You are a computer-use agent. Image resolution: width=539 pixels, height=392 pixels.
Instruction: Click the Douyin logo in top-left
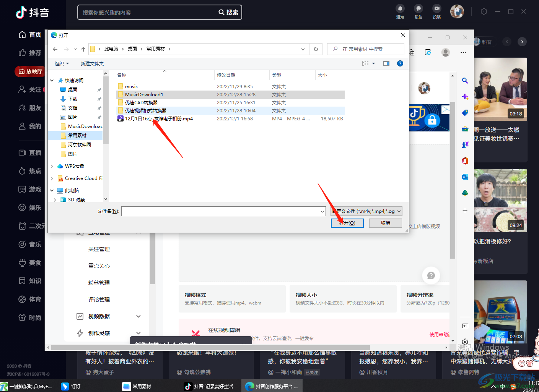point(32,13)
